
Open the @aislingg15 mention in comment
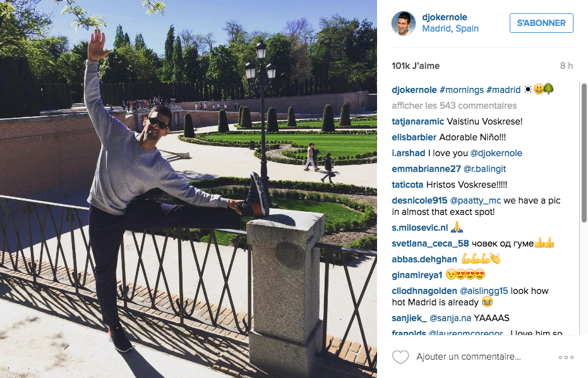point(484,291)
